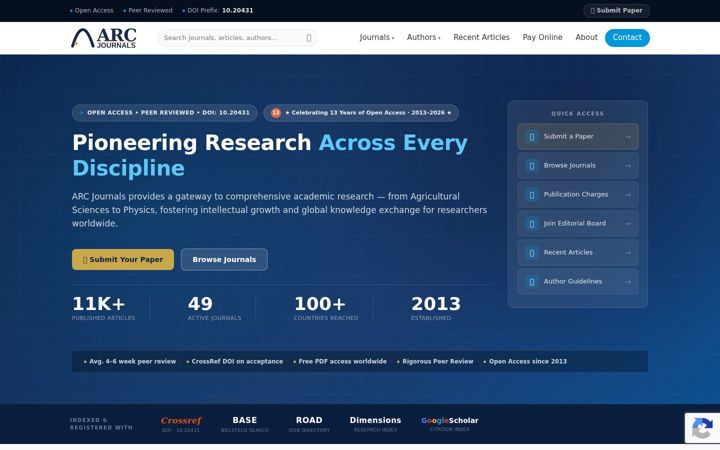The height and width of the screenshot is (450, 720).
Task: Open the Pay Online menu item
Action: (x=542, y=37)
